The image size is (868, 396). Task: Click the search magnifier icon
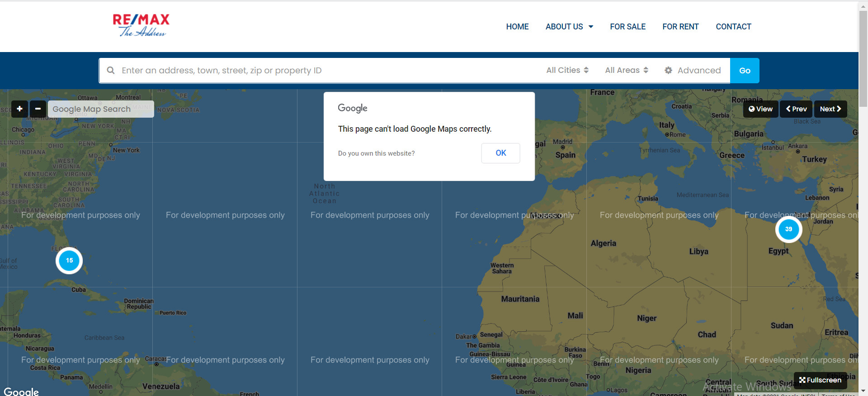(110, 70)
